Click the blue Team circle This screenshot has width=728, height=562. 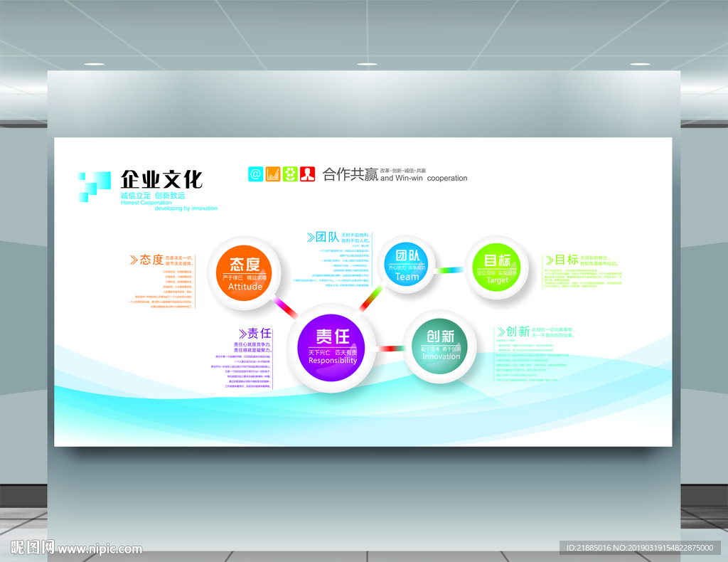[407, 264]
